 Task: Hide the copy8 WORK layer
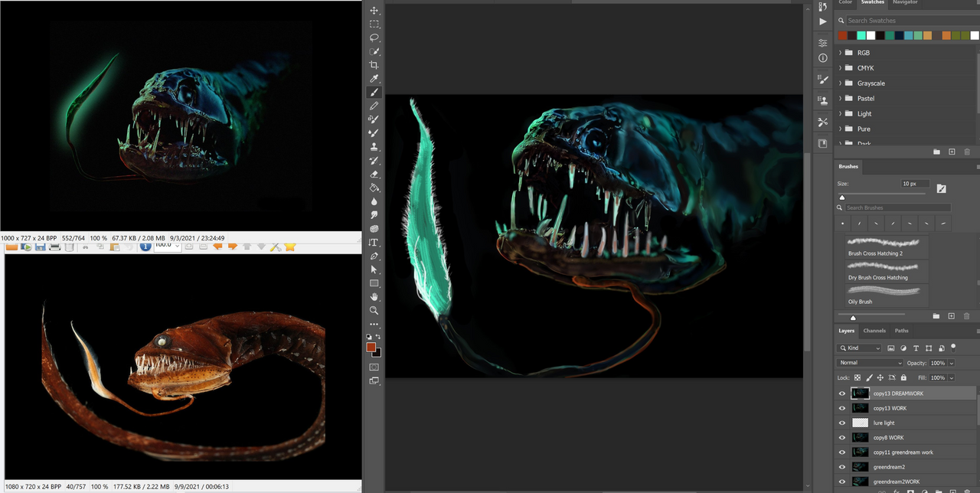pos(842,438)
